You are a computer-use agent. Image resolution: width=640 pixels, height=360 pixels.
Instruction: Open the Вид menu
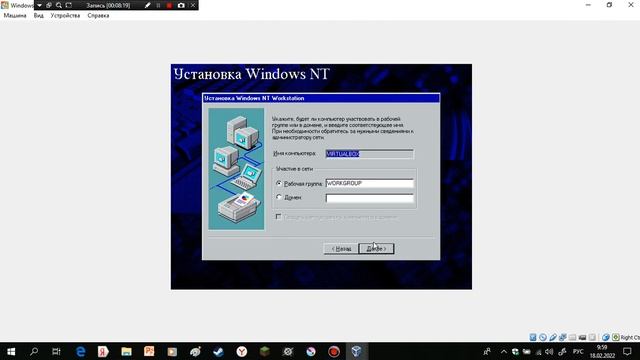(x=39, y=16)
